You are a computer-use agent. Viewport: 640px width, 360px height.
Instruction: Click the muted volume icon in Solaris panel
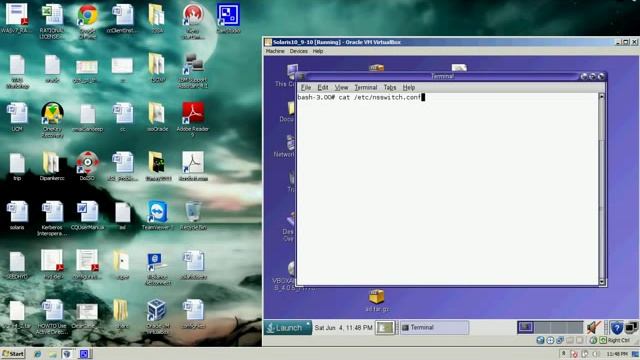click(594, 327)
